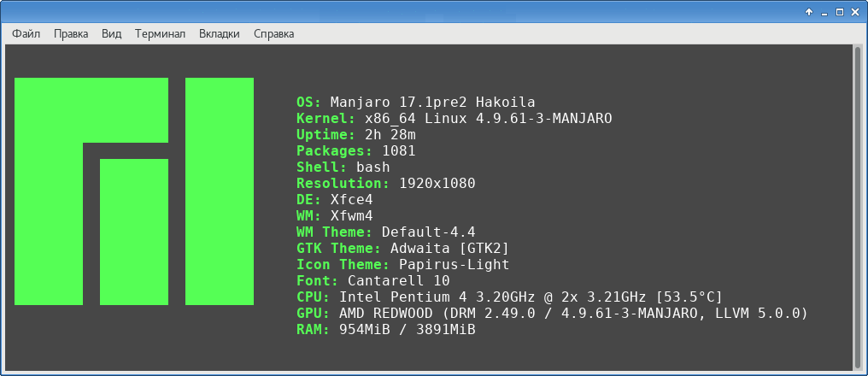Screen dimensions: 868x376
Task: Click the 'Adwaita [GTK2]' value
Action: (x=449, y=248)
